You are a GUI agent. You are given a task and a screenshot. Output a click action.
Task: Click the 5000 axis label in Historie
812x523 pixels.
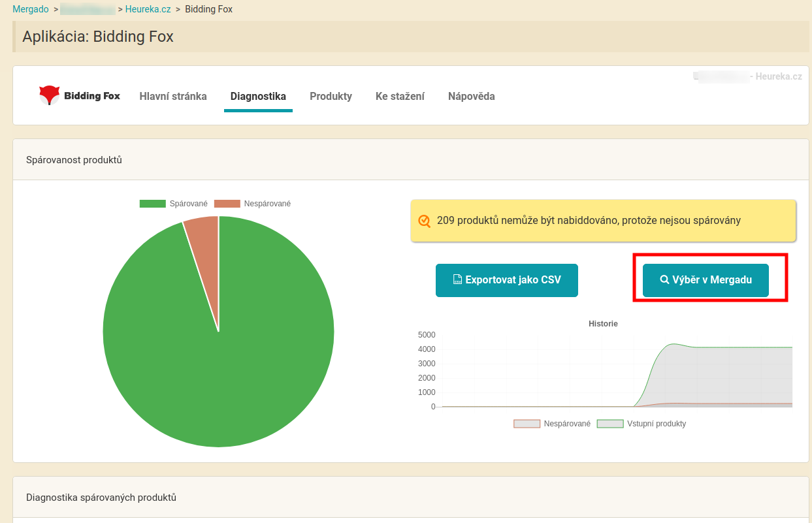point(427,335)
